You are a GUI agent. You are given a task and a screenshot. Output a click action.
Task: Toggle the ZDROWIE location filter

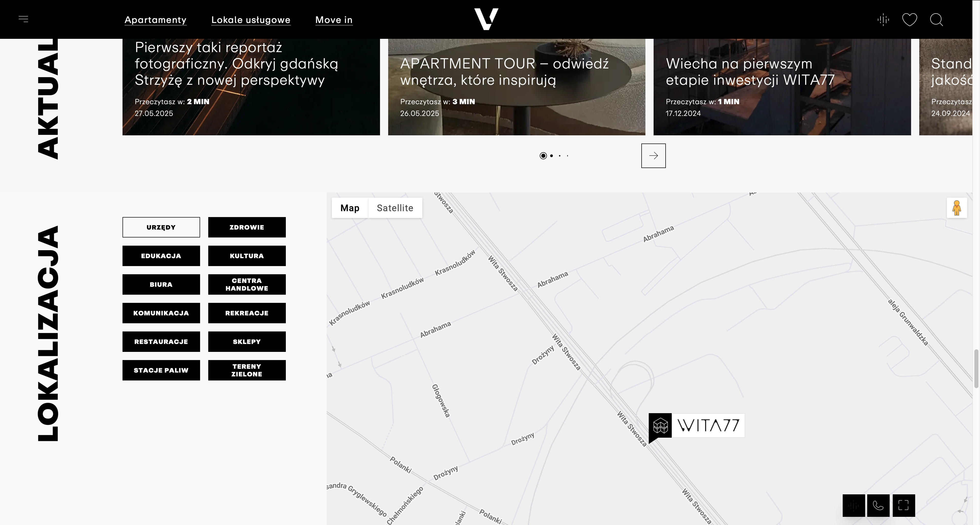click(247, 227)
